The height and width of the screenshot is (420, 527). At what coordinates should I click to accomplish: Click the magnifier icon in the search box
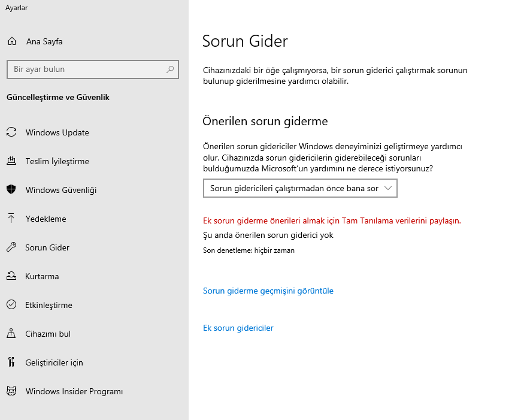pos(170,70)
